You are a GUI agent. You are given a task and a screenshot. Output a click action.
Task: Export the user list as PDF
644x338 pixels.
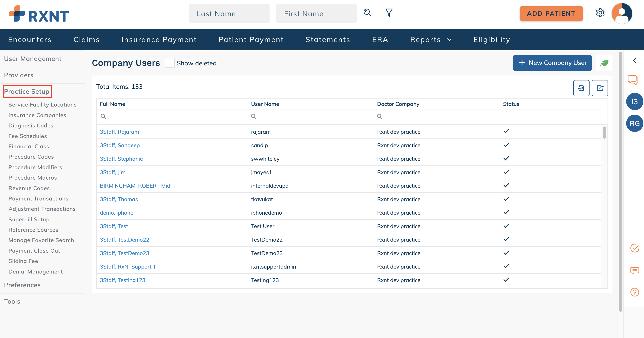point(581,88)
